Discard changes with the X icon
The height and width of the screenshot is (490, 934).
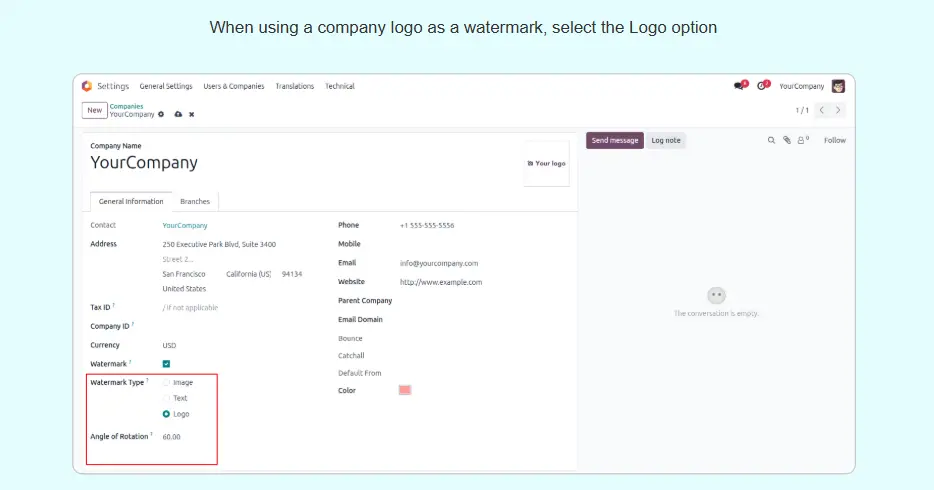click(x=191, y=114)
